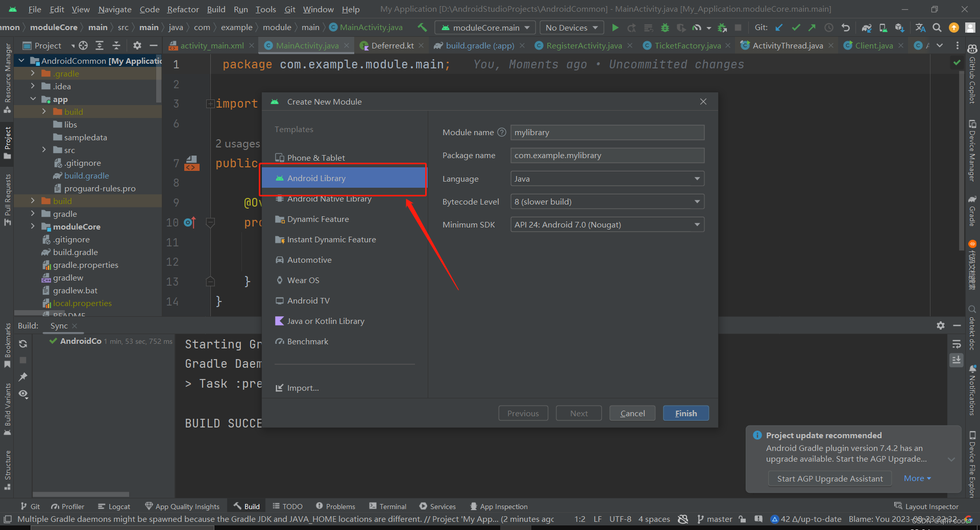
Task: Open the Minimum SDK dropdown
Action: [x=607, y=224]
